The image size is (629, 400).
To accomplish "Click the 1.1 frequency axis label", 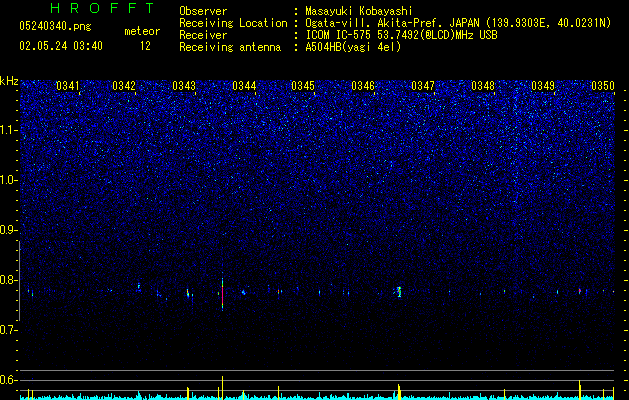I will [x=8, y=130].
